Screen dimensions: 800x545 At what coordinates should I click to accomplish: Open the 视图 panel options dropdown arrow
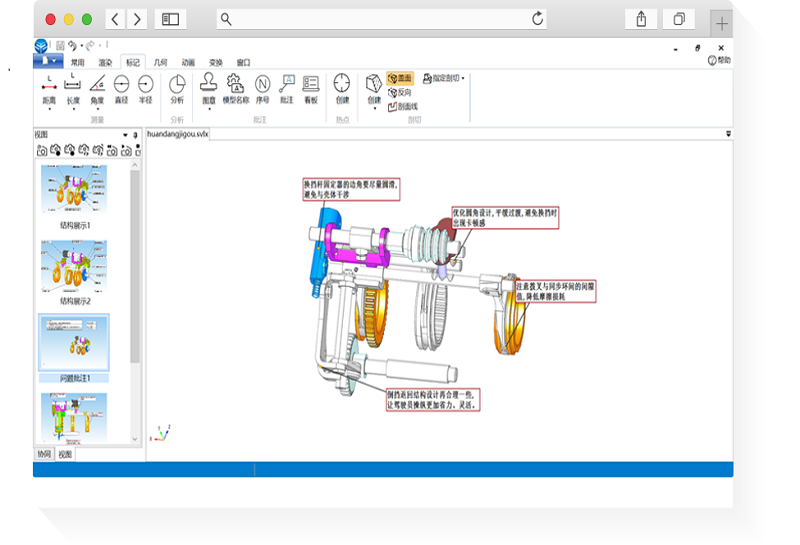pos(125,134)
